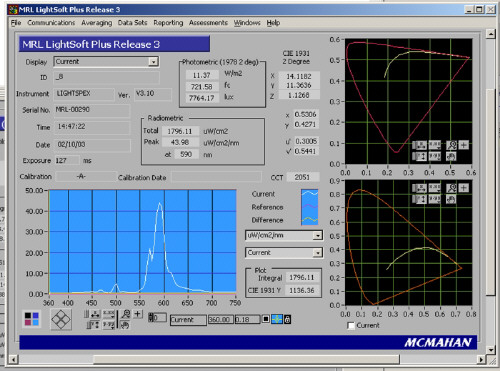The width and height of the screenshot is (500, 371).
Task: Click Y autoscale button on lower chromaticity chart
Action: click(x=421, y=199)
